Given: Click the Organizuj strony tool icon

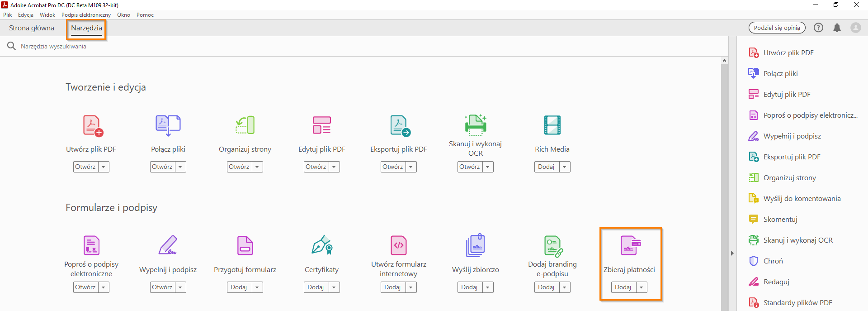Looking at the screenshot, I should pyautogui.click(x=245, y=125).
